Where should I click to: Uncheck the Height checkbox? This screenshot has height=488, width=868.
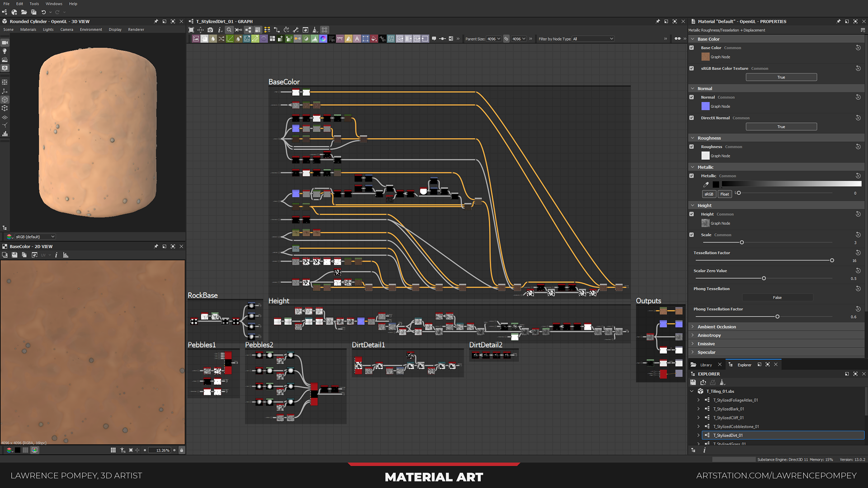[x=692, y=214]
